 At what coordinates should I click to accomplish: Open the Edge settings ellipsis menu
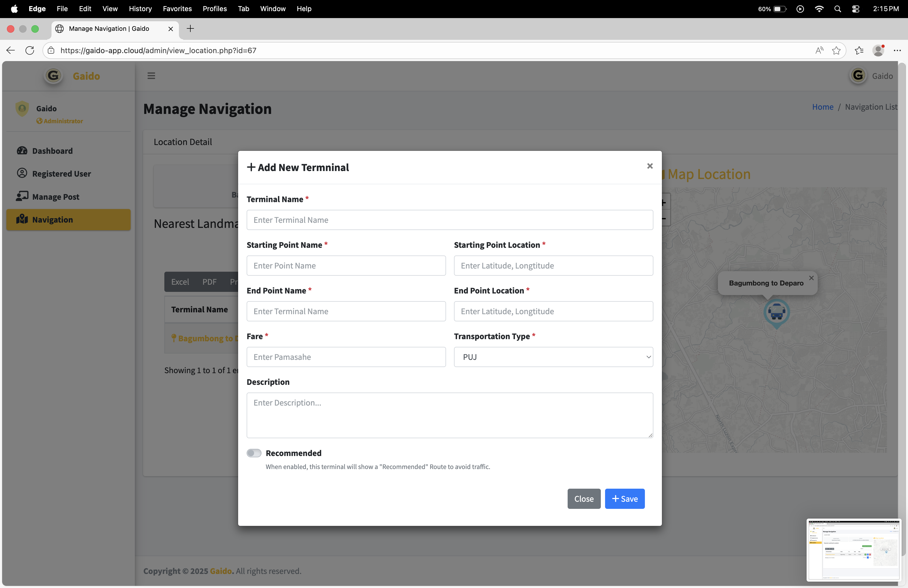pos(897,50)
